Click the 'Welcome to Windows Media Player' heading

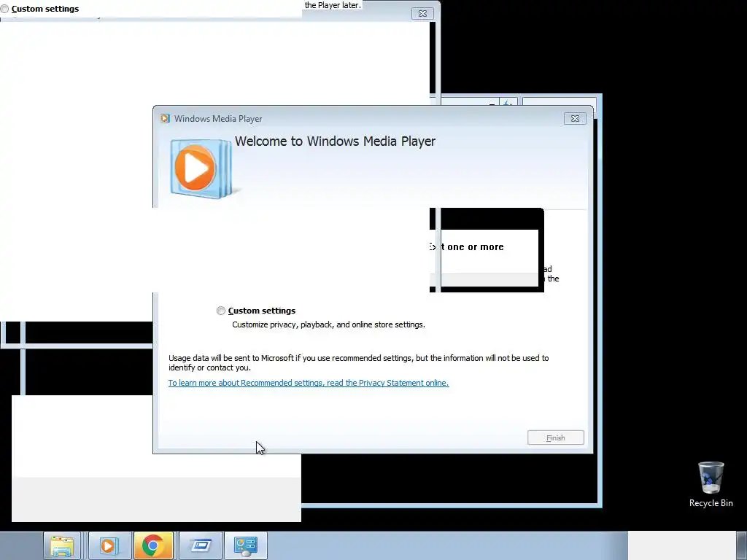pyautogui.click(x=335, y=141)
